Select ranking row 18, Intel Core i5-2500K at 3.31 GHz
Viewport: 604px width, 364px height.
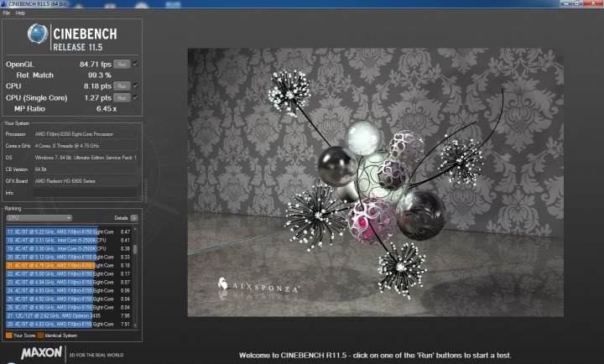coord(69,241)
